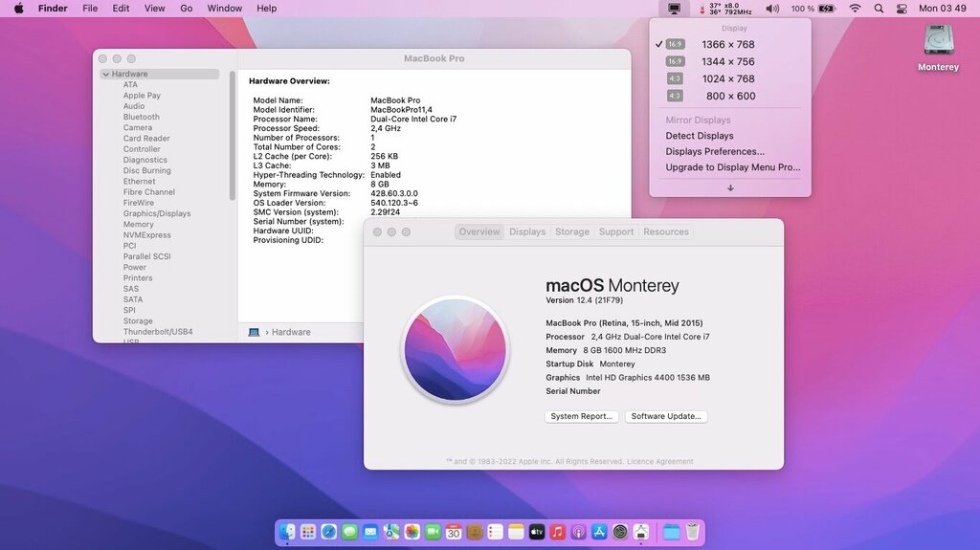The width and height of the screenshot is (980, 550).
Task: Open Safari from the Dock
Action: 329,532
